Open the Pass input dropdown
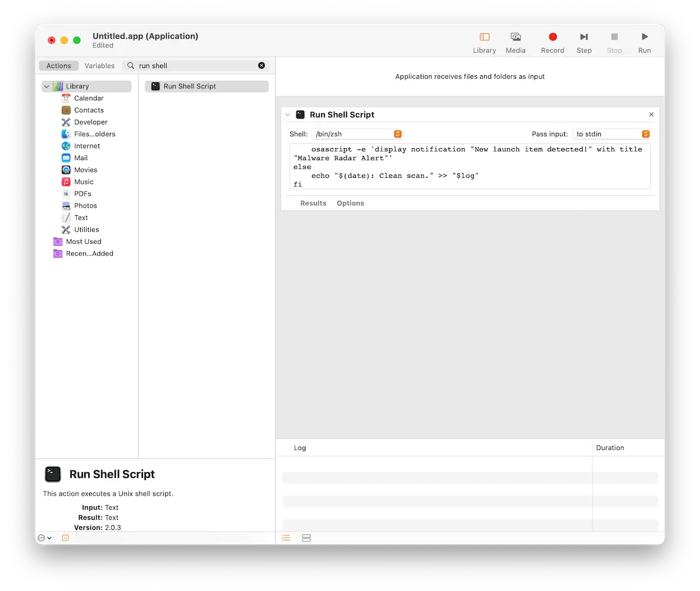The width and height of the screenshot is (700, 591). [x=611, y=134]
